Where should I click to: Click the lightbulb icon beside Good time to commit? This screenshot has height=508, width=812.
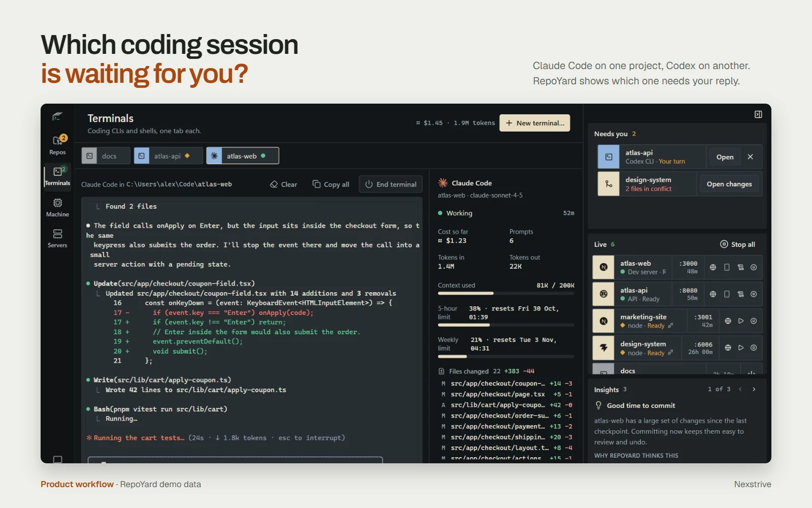pyautogui.click(x=598, y=405)
